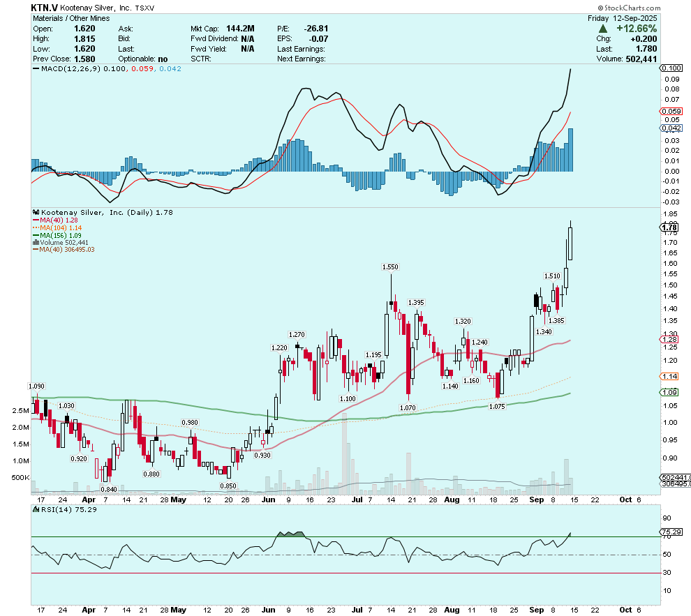The height and width of the screenshot is (616, 691).
Task: Click the area icon beside RSI(14) label
Action: pyautogui.click(x=36, y=509)
